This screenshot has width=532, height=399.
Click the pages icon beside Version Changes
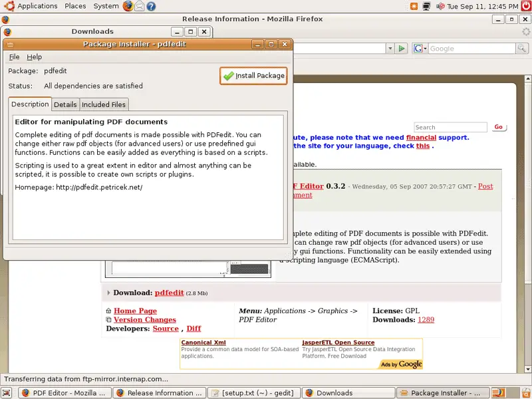(108, 320)
